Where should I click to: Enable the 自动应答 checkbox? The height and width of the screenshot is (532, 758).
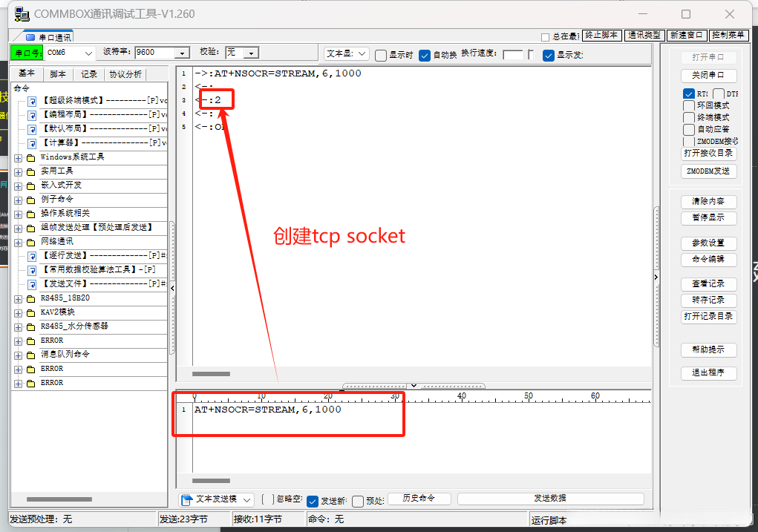(689, 130)
